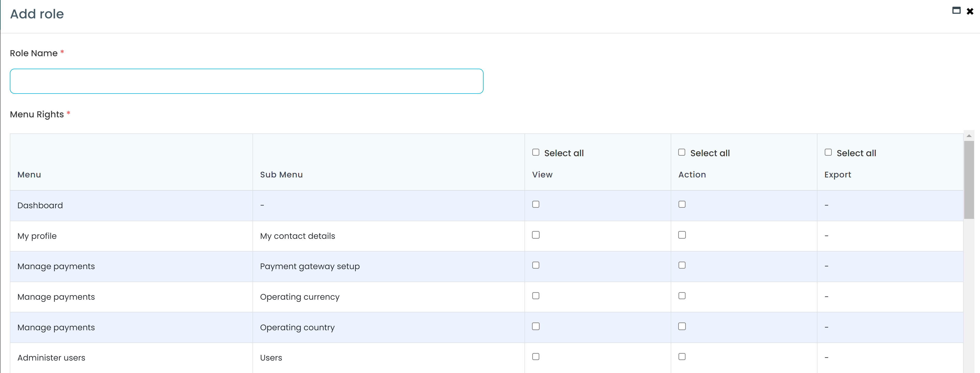
Task: Enable View for Payment gateway setup
Action: click(x=536, y=266)
